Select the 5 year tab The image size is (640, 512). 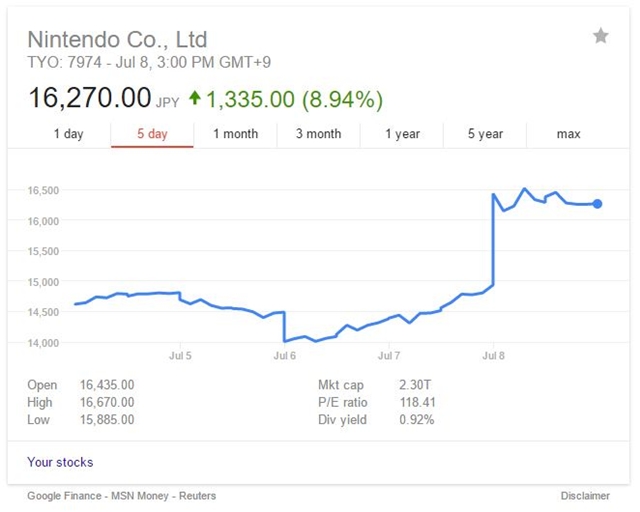pyautogui.click(x=486, y=134)
